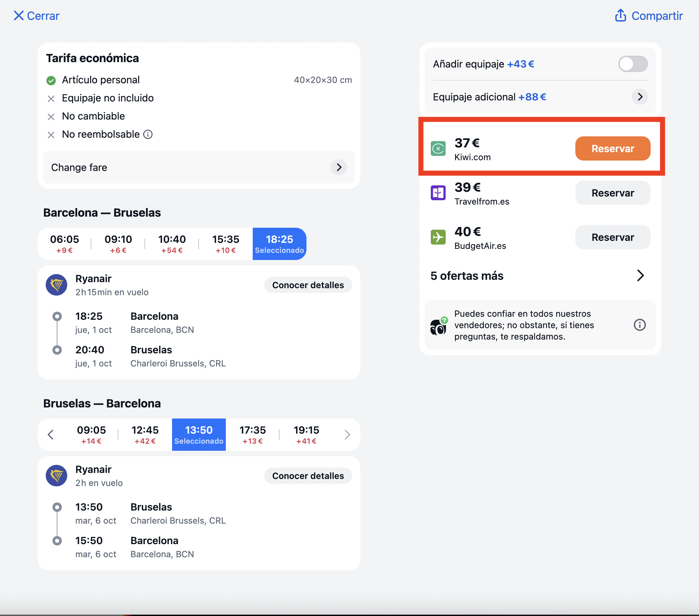Viewport: 699px width, 616px height.
Task: Click the Compartir link text
Action: pos(657,16)
